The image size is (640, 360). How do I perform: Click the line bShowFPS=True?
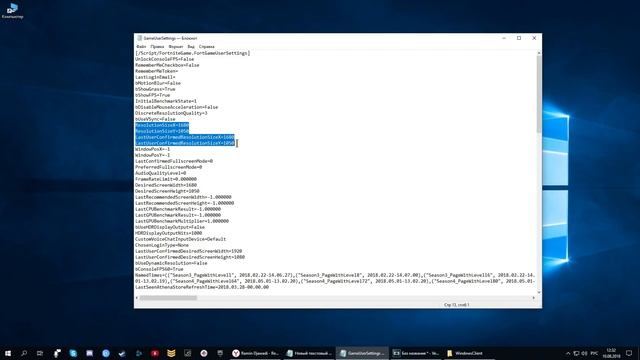[153, 95]
